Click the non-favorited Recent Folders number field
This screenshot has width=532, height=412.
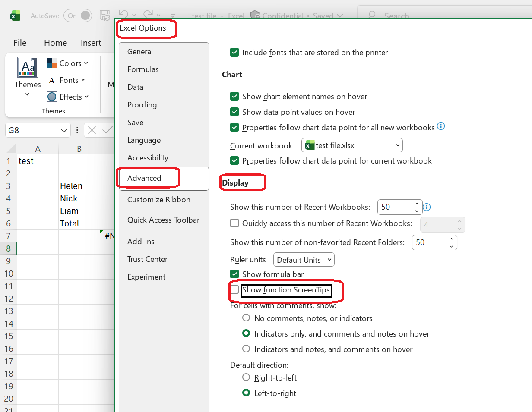tap(429, 242)
